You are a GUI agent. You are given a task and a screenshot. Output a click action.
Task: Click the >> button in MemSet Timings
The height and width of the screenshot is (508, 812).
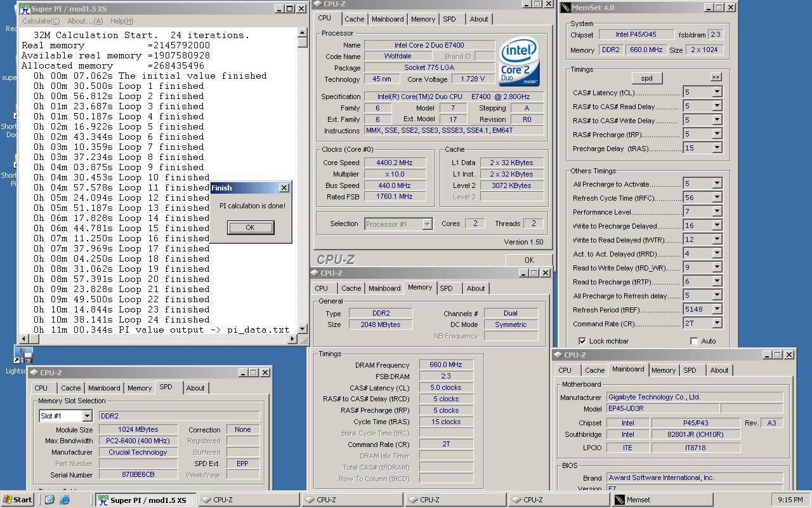[x=716, y=77]
